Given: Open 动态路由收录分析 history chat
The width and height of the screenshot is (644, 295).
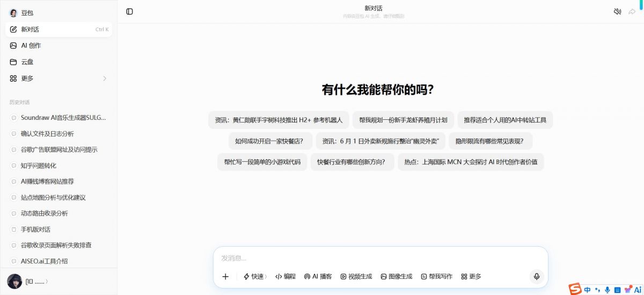Looking at the screenshot, I should 58,213.
